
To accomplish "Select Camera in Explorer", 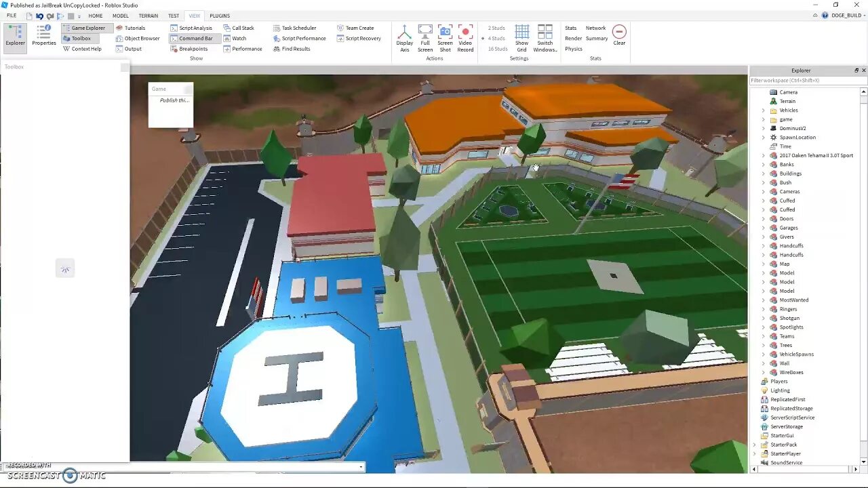I will pyautogui.click(x=788, y=92).
